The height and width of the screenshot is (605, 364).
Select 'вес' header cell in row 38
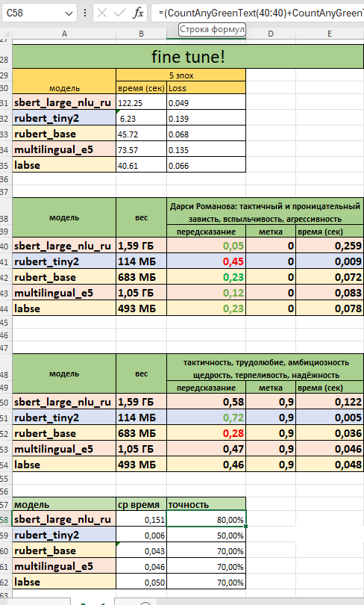tap(142, 217)
